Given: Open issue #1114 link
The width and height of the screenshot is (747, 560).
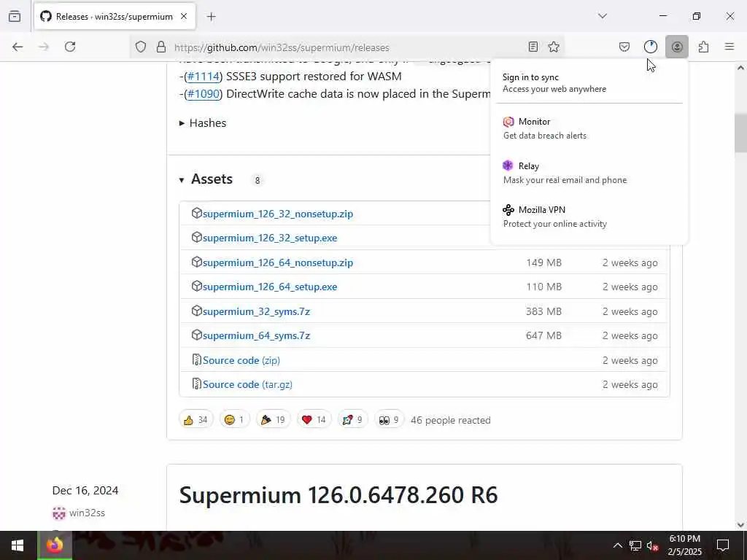Looking at the screenshot, I should [204, 77].
